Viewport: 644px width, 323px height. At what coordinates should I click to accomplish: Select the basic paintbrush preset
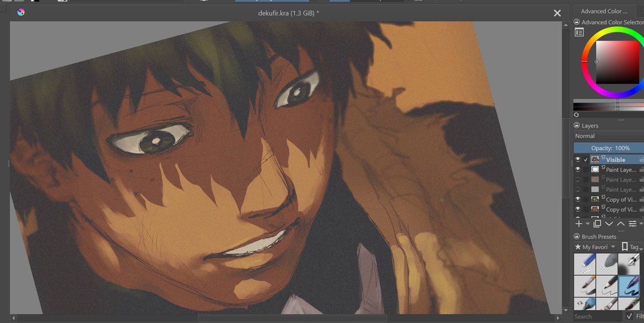click(585, 285)
